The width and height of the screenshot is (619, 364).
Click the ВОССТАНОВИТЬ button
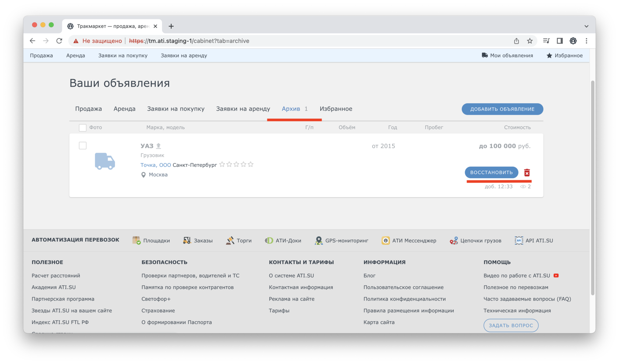[x=492, y=172]
